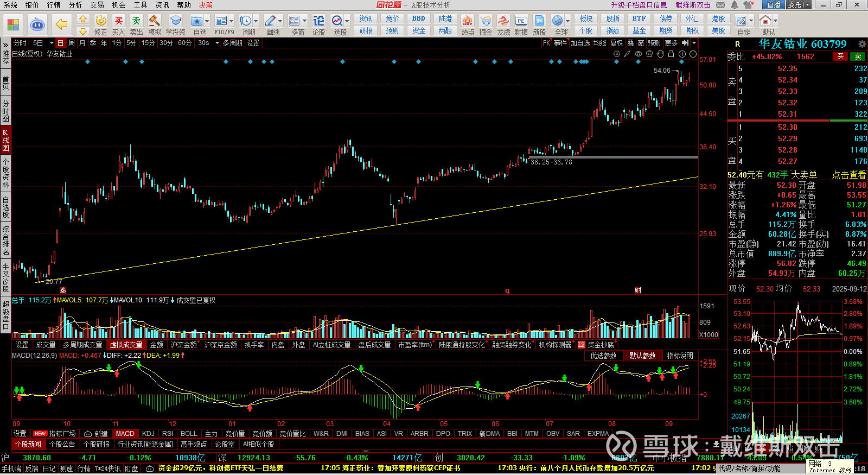Screen dimensions: 868x475
Task: Open stock panel settings gear near 603799
Action: coord(862,44)
